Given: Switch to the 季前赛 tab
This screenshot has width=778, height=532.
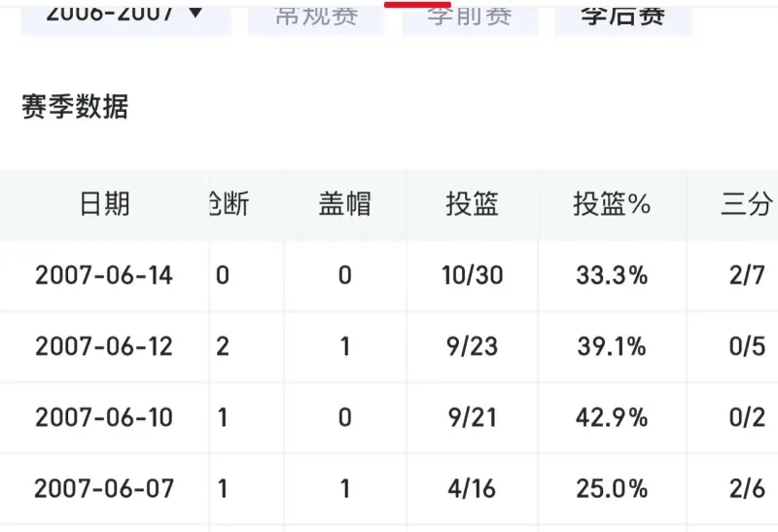Looking at the screenshot, I should pos(470,18).
